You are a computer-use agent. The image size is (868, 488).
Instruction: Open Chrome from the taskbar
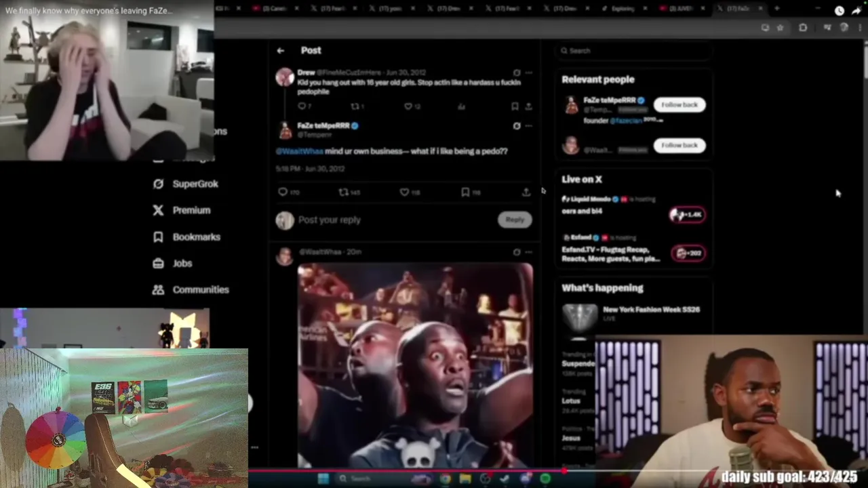[x=445, y=479]
